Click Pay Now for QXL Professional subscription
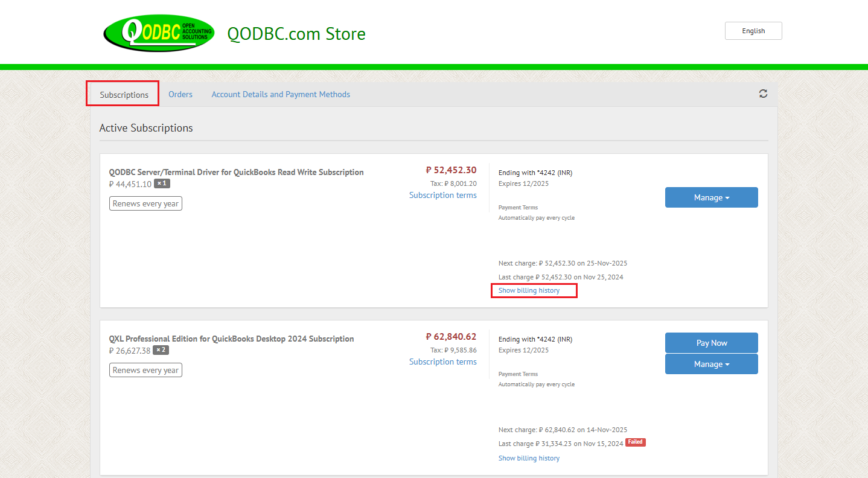The height and width of the screenshot is (478, 868). [x=712, y=343]
